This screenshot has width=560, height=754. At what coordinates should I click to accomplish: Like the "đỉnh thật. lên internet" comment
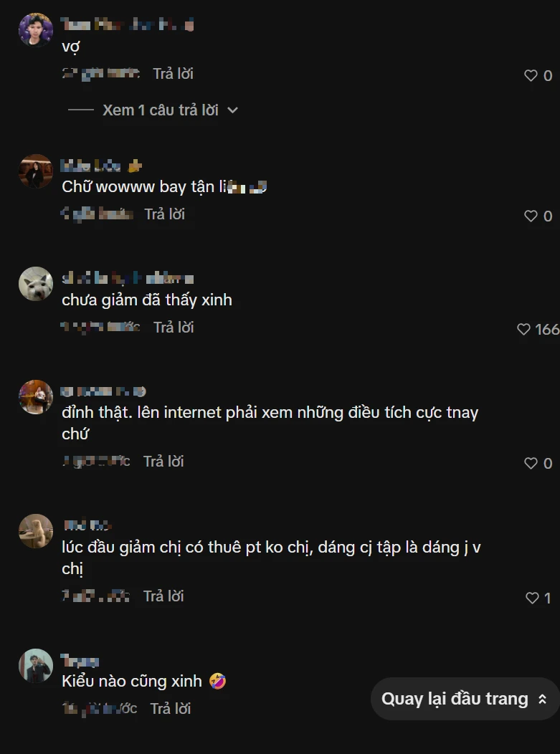(531, 463)
